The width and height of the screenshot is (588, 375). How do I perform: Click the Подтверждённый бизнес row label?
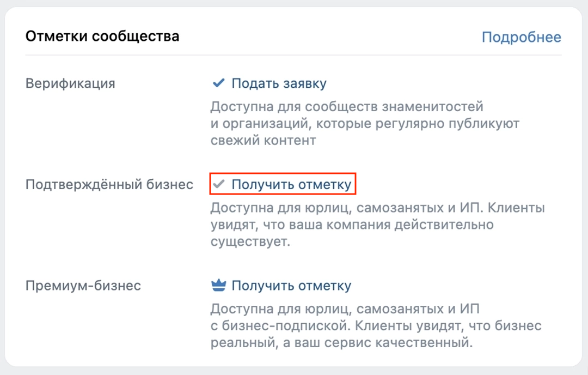[109, 185]
